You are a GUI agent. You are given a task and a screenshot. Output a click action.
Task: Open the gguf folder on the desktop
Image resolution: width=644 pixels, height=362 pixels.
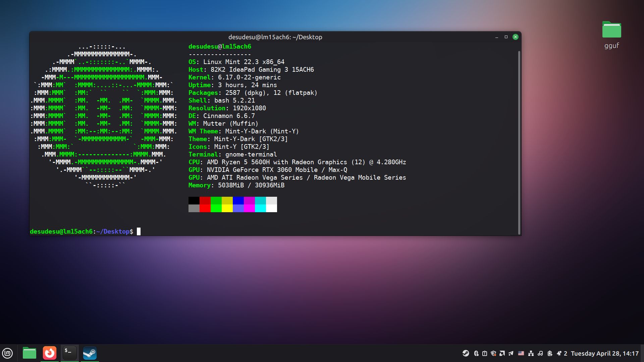click(x=611, y=35)
